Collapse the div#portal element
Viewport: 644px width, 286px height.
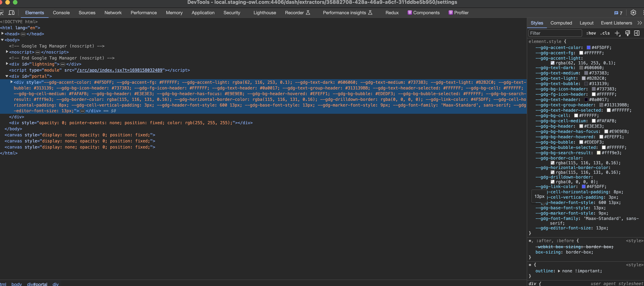click(7, 76)
